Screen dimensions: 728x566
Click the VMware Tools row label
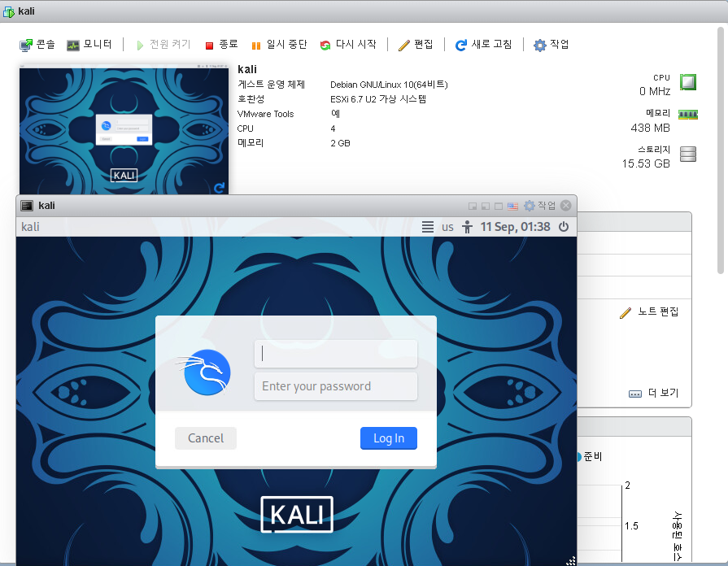(265, 114)
